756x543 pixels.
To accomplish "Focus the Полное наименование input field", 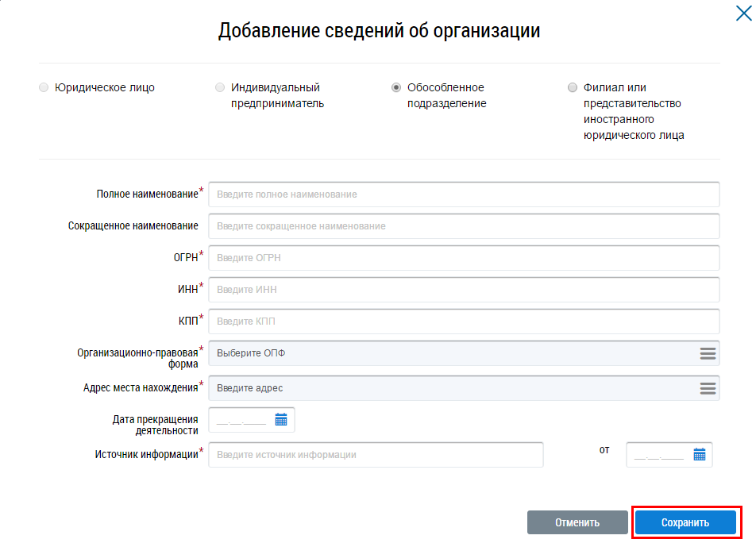I will tap(464, 194).
